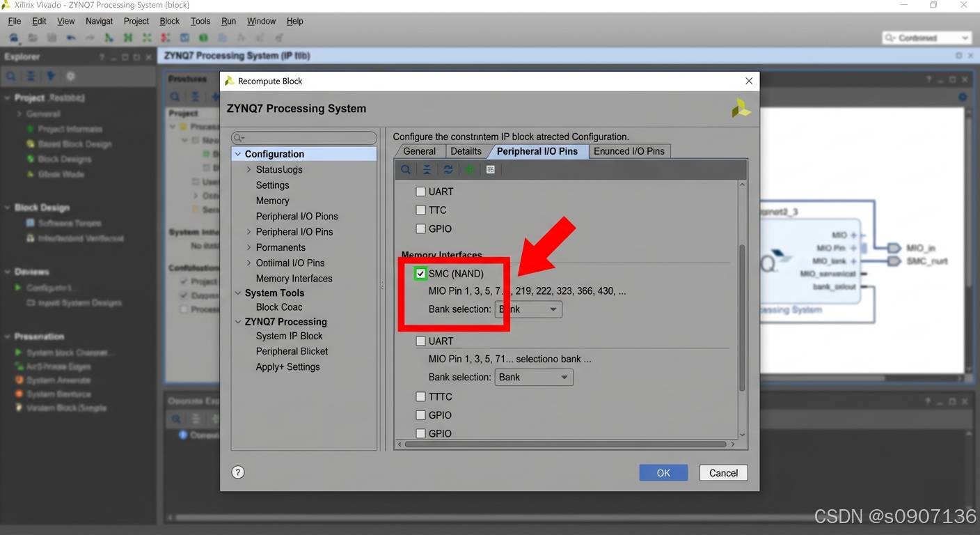Select Block Coac under System Tools
The height and width of the screenshot is (535, 980).
pyautogui.click(x=279, y=307)
